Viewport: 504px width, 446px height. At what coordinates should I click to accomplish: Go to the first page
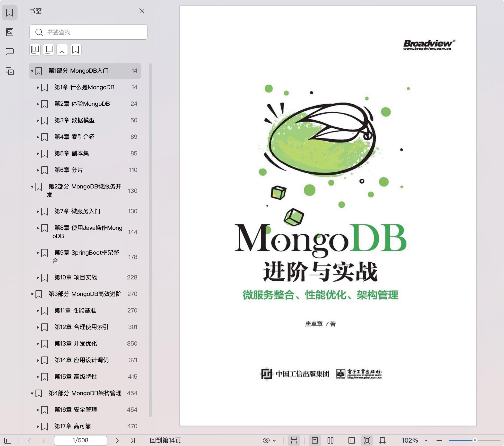(x=29, y=440)
